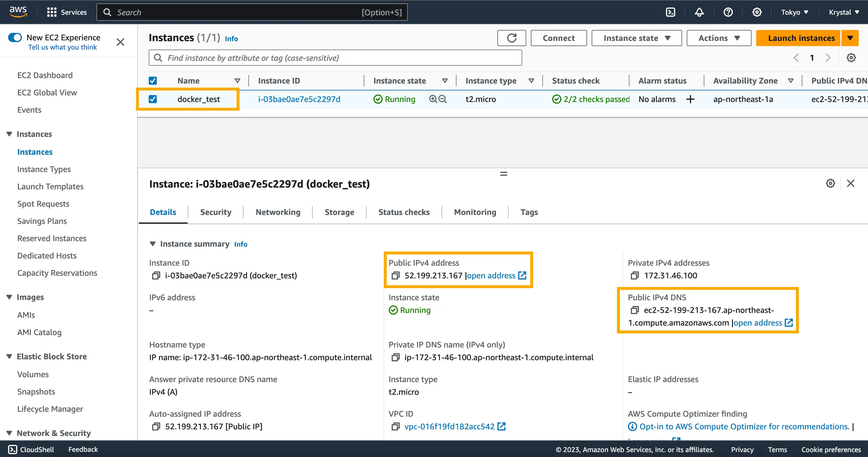Open the Instance state dropdown button
Viewport: 868px width, 457px height.
(x=637, y=38)
